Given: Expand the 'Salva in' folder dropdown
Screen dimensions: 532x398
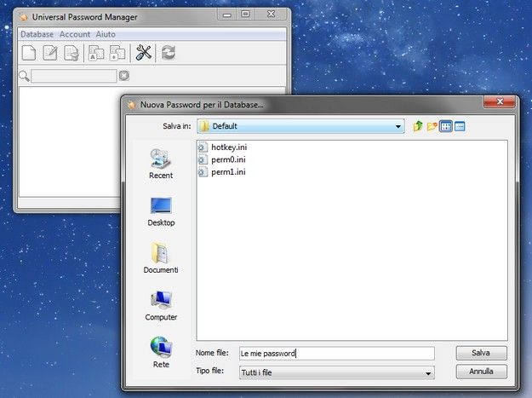Looking at the screenshot, I should [398, 126].
